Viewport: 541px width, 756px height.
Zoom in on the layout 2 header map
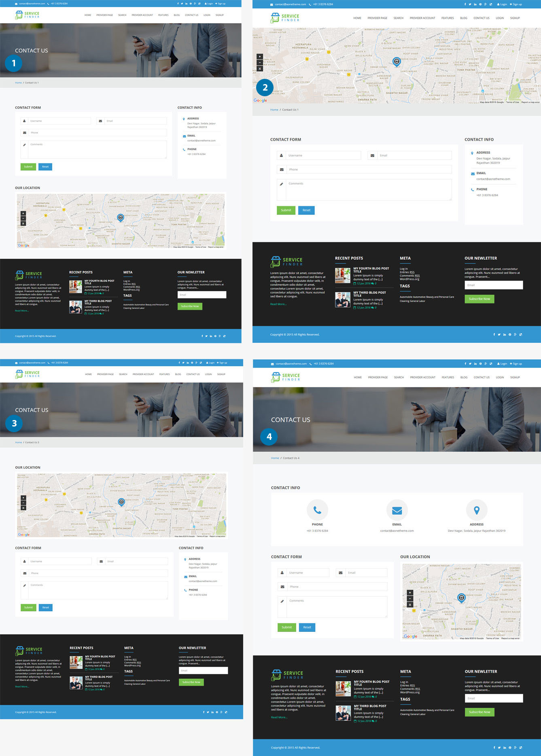click(260, 57)
